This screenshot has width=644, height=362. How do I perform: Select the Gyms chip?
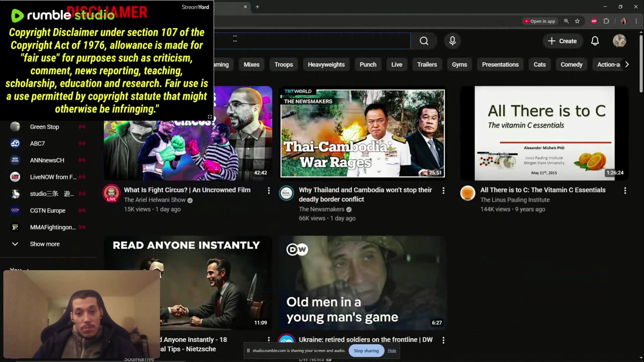(x=459, y=64)
